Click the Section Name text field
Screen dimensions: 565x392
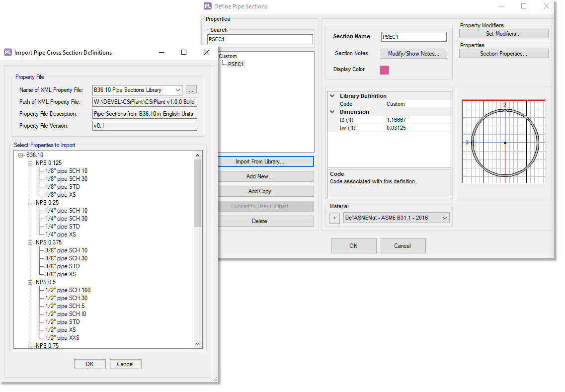click(x=413, y=37)
